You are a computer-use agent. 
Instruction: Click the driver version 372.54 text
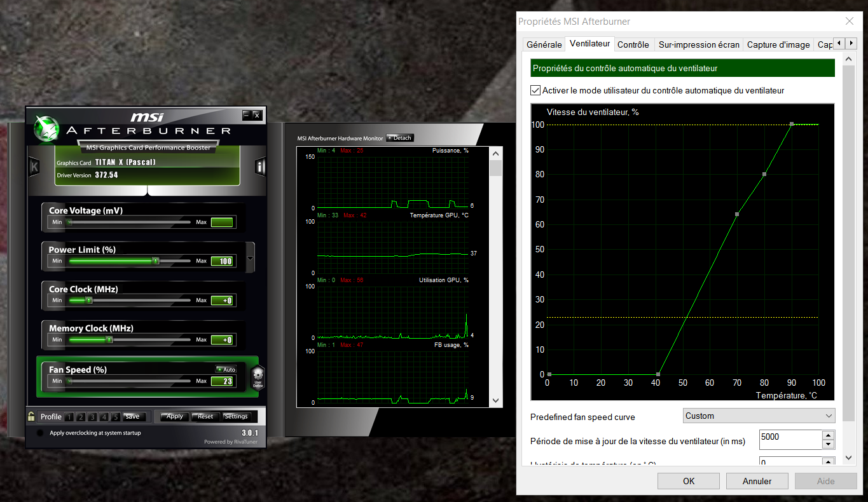106,175
